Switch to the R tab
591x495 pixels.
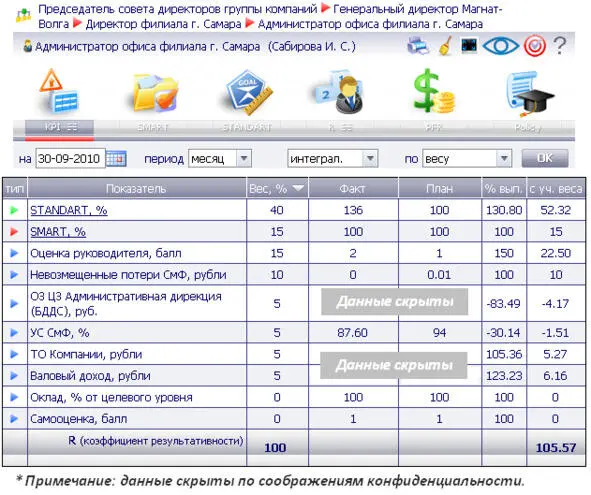[340, 128]
